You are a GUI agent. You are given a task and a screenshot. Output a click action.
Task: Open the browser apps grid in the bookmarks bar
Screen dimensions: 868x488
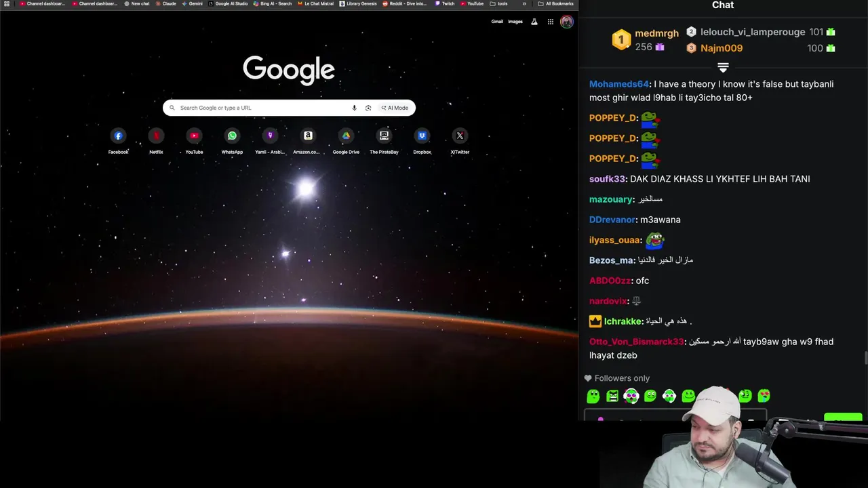[x=7, y=3]
